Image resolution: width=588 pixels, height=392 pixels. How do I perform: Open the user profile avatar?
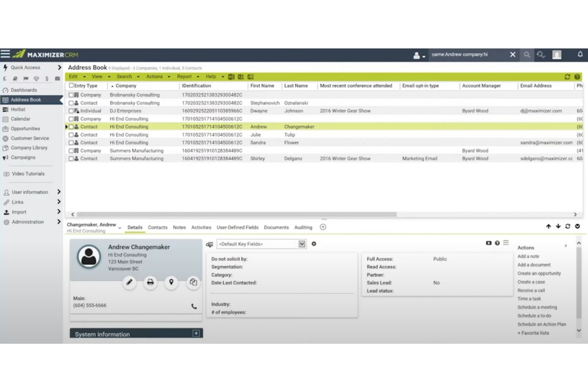pos(557,55)
